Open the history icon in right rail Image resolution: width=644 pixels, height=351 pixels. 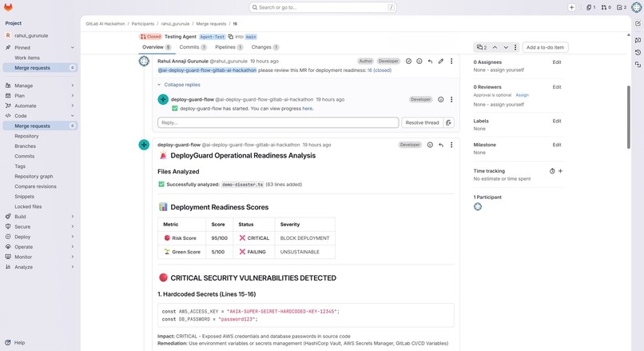click(638, 52)
